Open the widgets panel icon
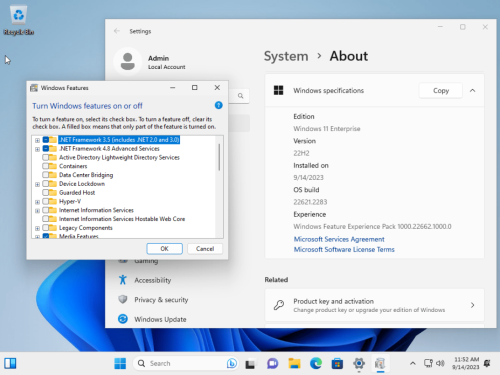 10,363
